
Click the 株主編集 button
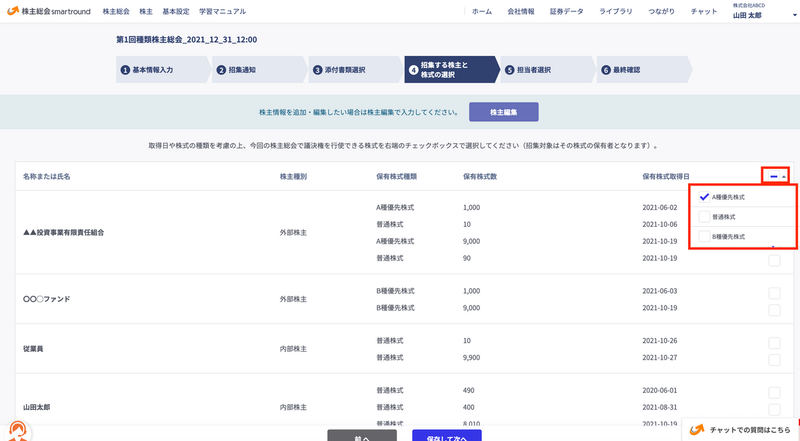(504, 112)
